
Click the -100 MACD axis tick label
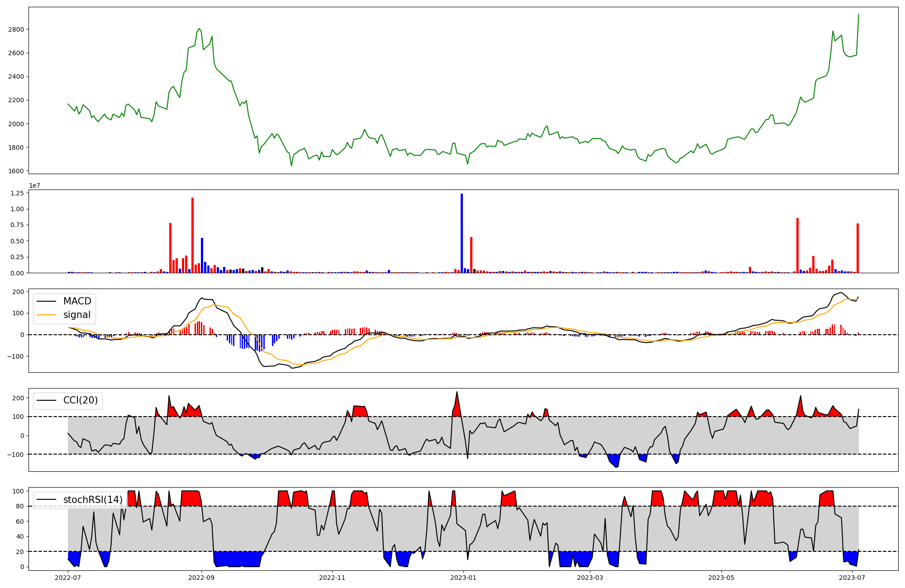(14, 356)
